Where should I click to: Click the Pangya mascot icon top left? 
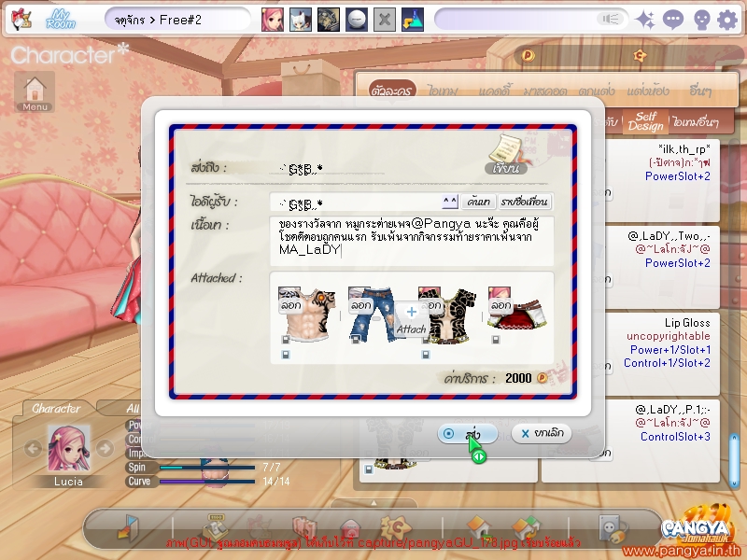(21, 20)
